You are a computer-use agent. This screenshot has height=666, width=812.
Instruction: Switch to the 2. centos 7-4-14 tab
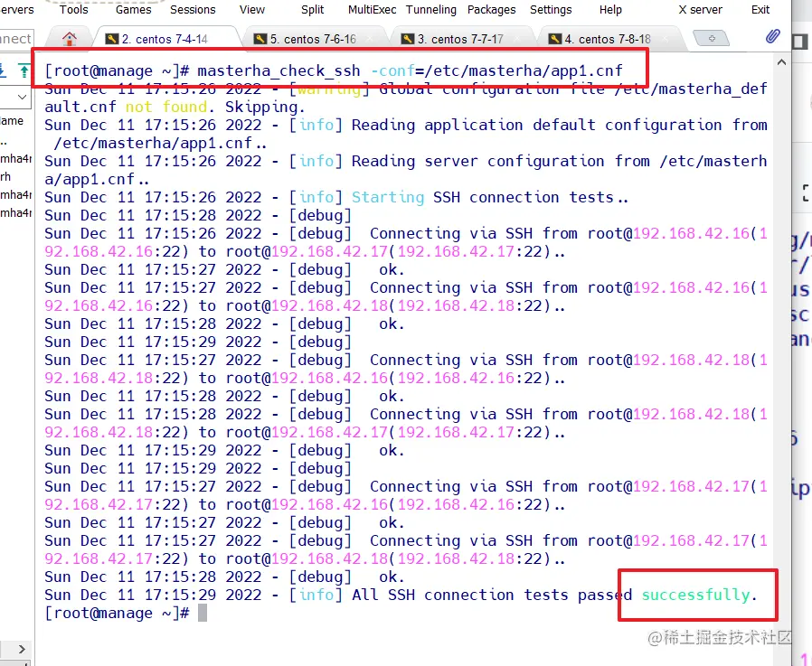(165, 39)
